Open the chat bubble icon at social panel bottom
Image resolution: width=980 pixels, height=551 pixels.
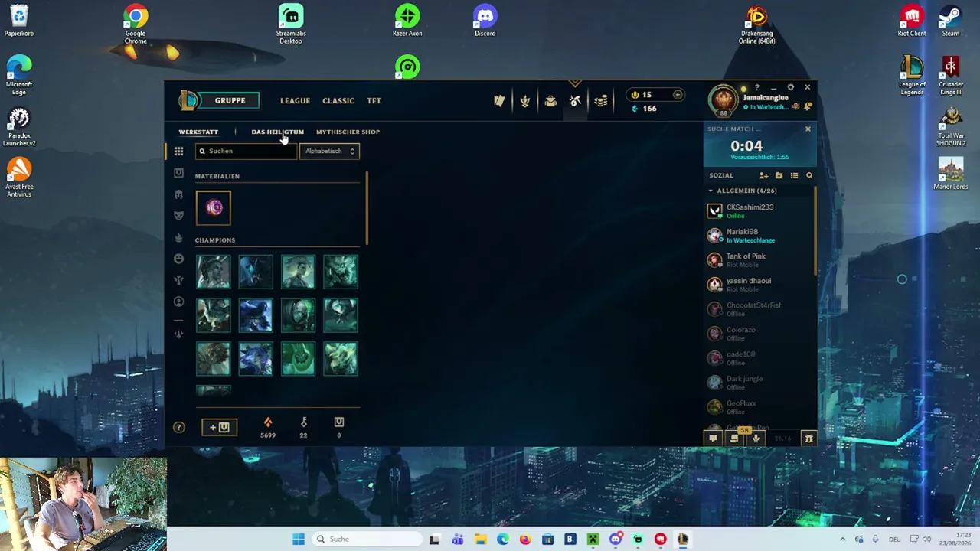(713, 439)
